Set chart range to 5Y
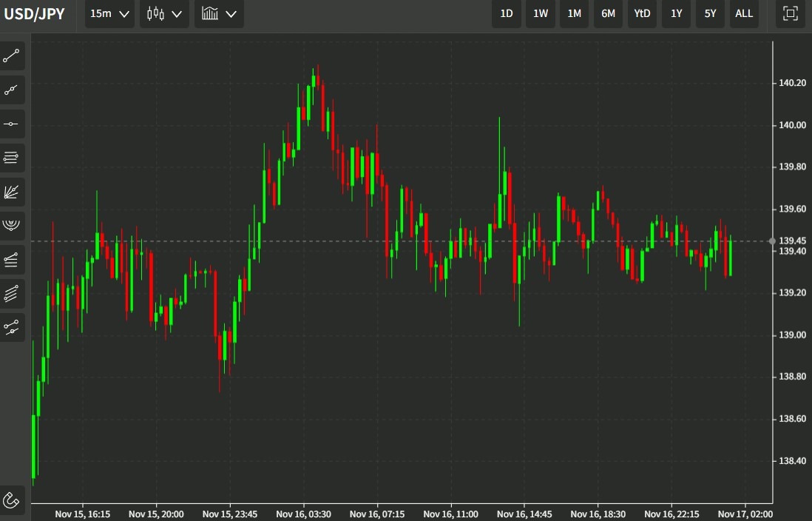Screen dimensions: 812x521 (x=710, y=13)
